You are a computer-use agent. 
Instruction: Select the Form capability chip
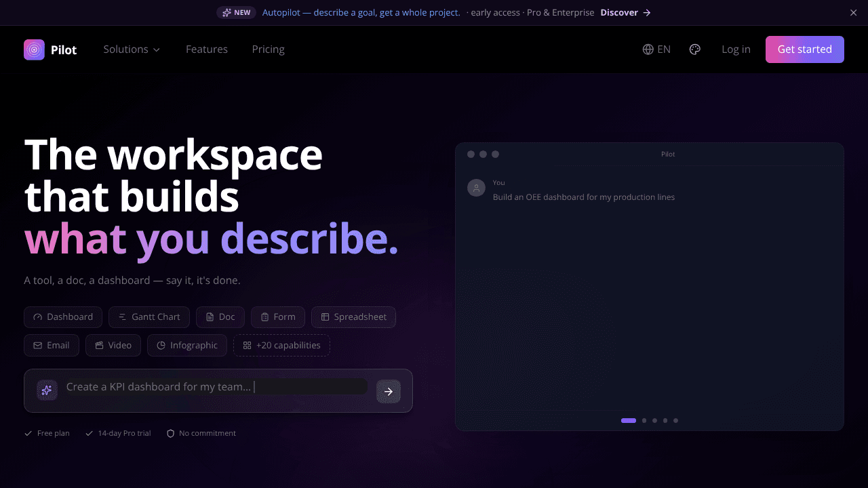(x=278, y=317)
